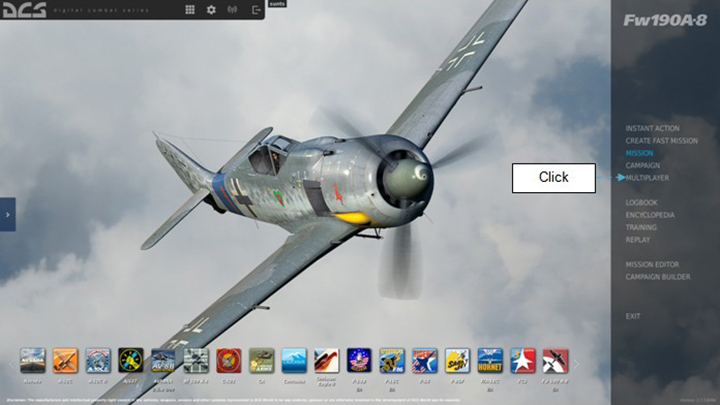Screen dimensions: 720x405
Task: Select the Caucasus terrain module icon
Action: click(x=294, y=360)
